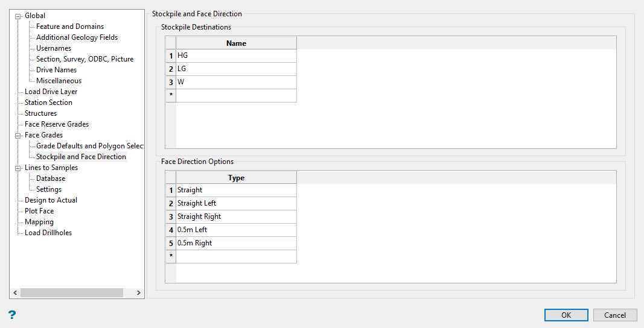Open the Drive Names settings page
This screenshot has width=644, height=328.
coord(56,70)
